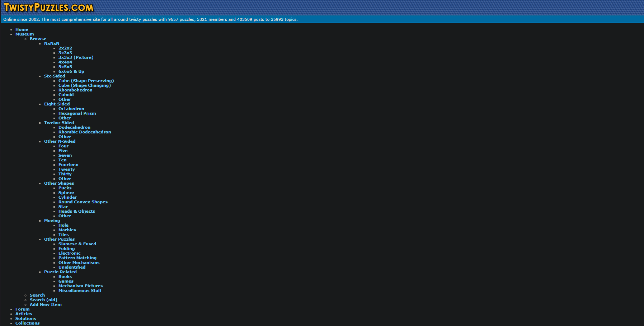The width and height of the screenshot is (644, 326).
Task: Select the Twenty category under Other N-Sided
Action: pyautogui.click(x=66, y=169)
